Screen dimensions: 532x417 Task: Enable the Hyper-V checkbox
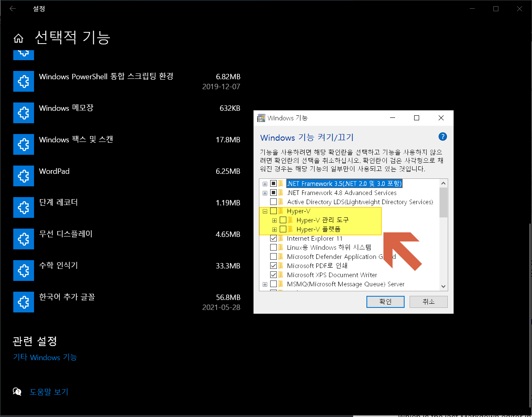[x=273, y=211]
